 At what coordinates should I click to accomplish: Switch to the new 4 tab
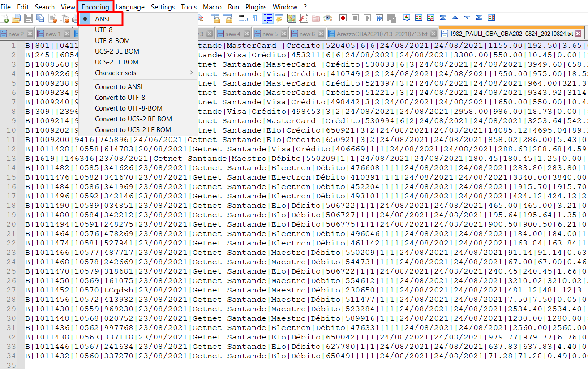coord(233,34)
